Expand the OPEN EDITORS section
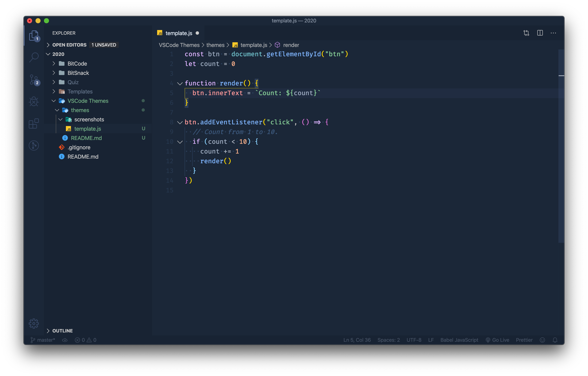The height and width of the screenshot is (376, 588). tap(69, 45)
